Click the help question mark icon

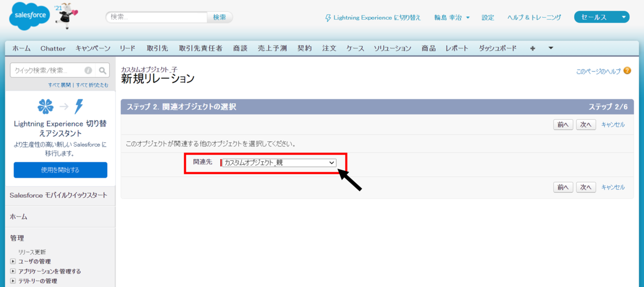(627, 71)
